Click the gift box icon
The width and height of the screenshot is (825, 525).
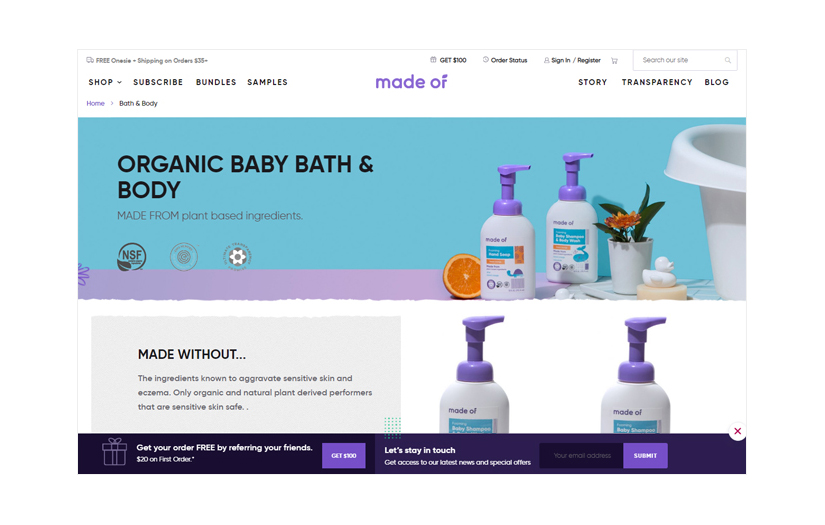click(x=114, y=452)
